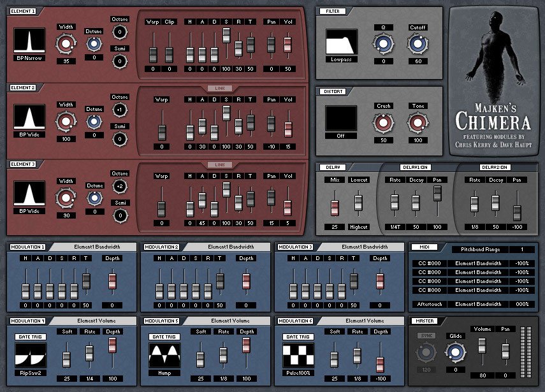Click the Distort type display showing Off
Screen dimensions: 545x392
(341, 119)
